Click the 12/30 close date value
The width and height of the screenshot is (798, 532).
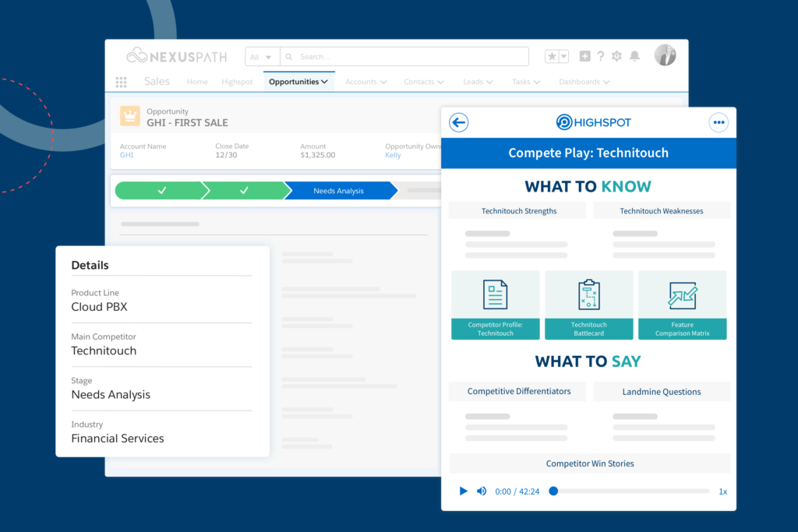point(226,155)
